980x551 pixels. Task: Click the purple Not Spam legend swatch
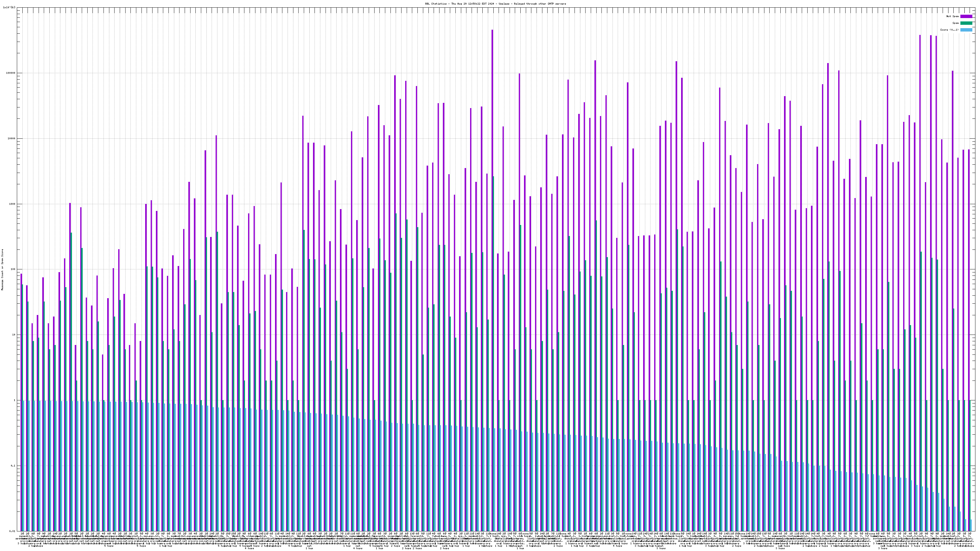coord(966,16)
